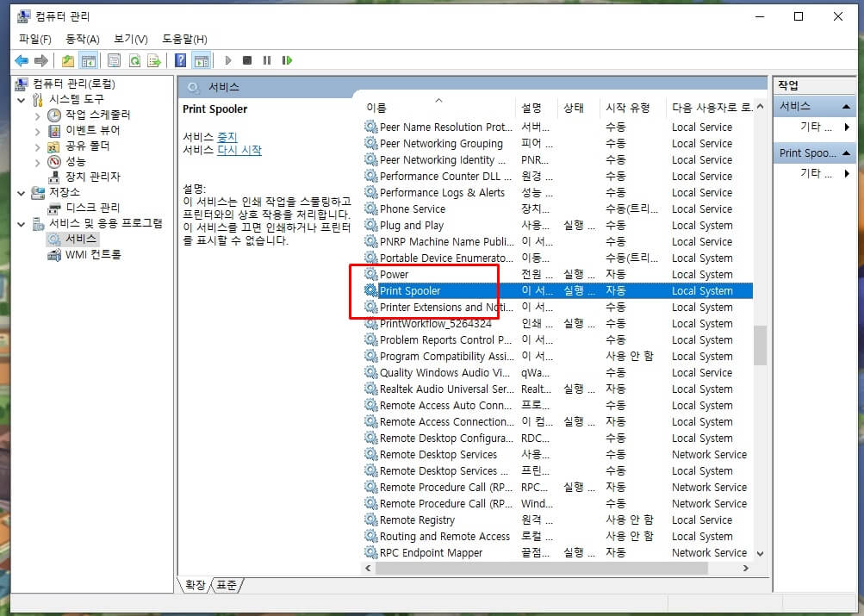Click the horizontal scrollbar thumb in services list
The image size is (864, 616).
541,568
